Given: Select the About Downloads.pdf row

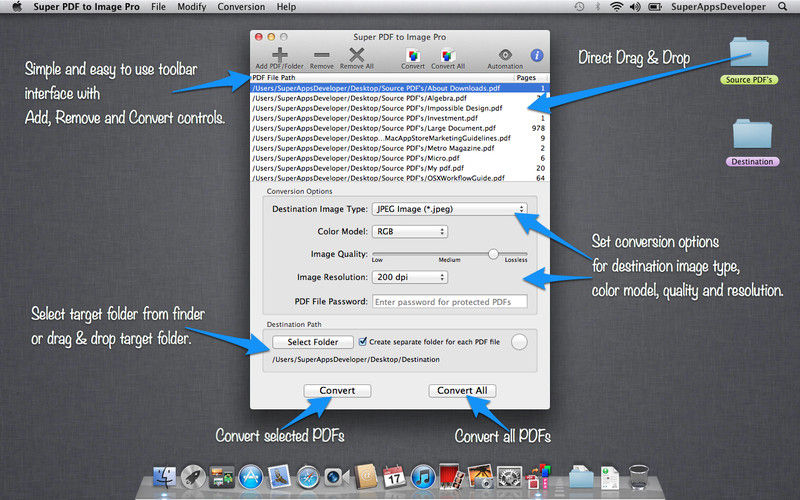Looking at the screenshot, I should [399, 88].
